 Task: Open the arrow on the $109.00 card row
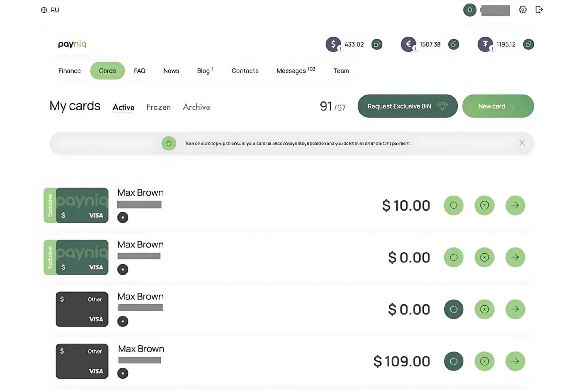coord(515,361)
